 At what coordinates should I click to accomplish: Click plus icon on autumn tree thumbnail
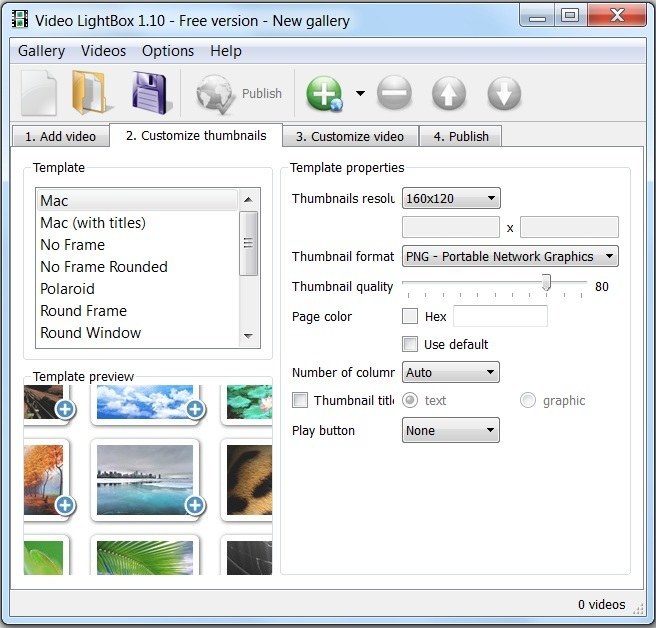(65, 505)
